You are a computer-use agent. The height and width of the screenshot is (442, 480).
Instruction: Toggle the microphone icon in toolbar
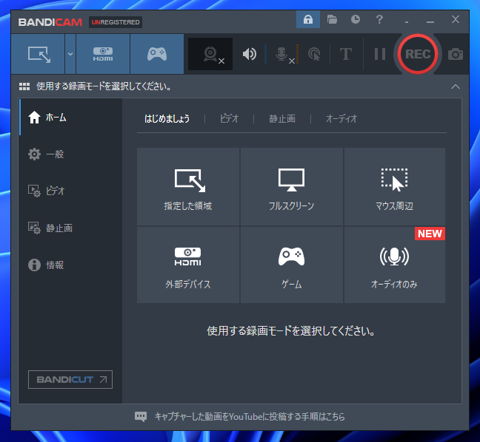[x=282, y=54]
